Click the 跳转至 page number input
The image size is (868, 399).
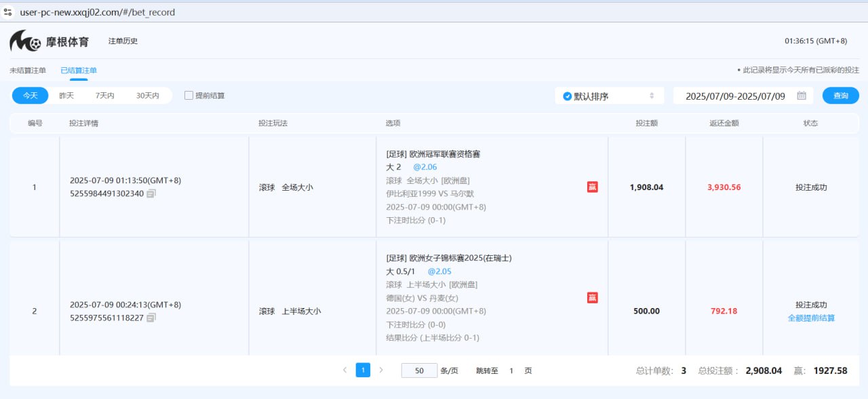[x=511, y=370]
